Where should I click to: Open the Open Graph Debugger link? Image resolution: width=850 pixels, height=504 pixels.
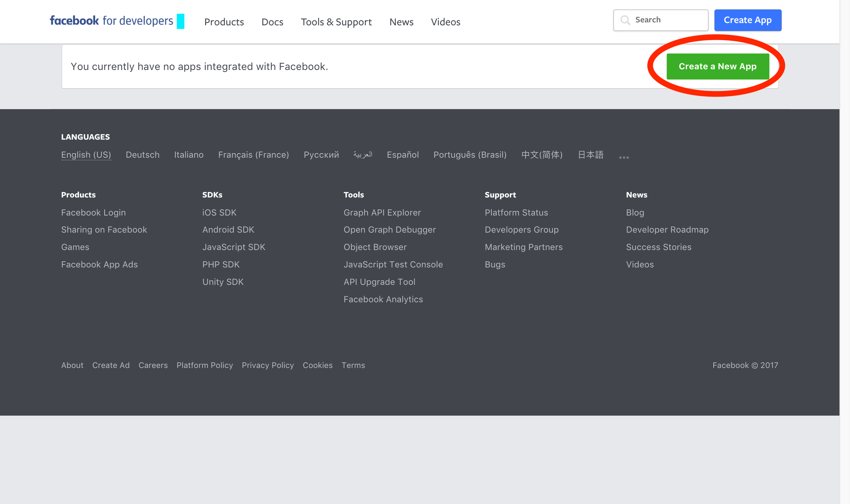390,230
